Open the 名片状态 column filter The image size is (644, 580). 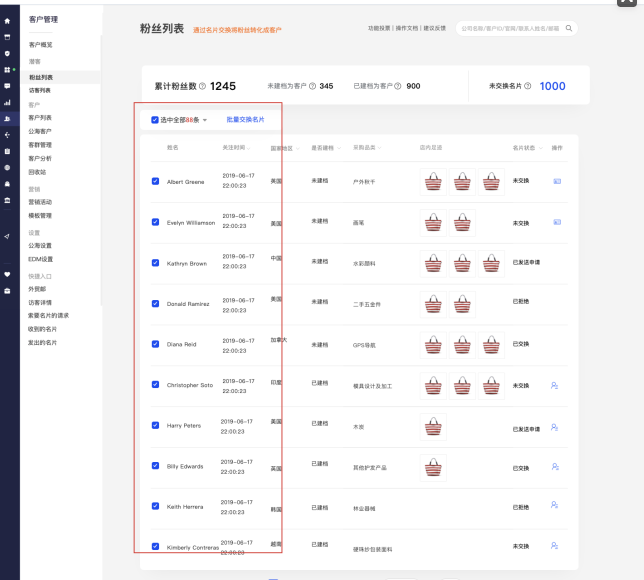539,148
